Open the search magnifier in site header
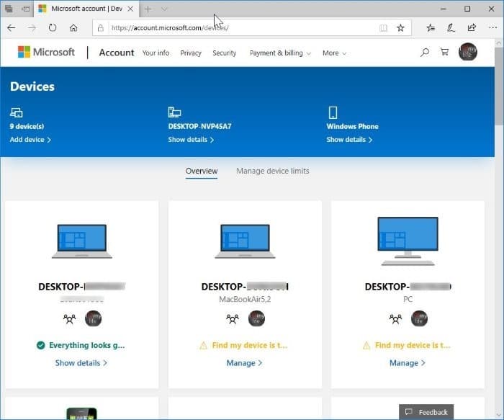The height and width of the screenshot is (420, 504). [x=425, y=52]
